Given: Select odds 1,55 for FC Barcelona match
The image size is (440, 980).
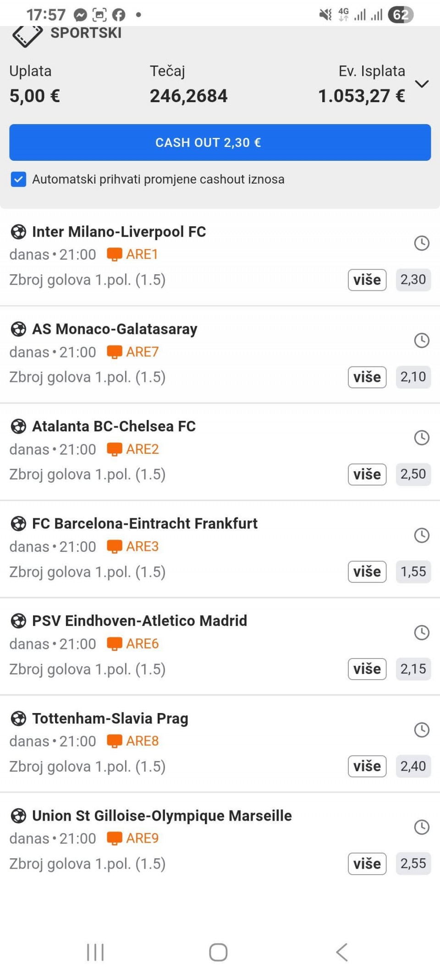Looking at the screenshot, I should click(413, 572).
